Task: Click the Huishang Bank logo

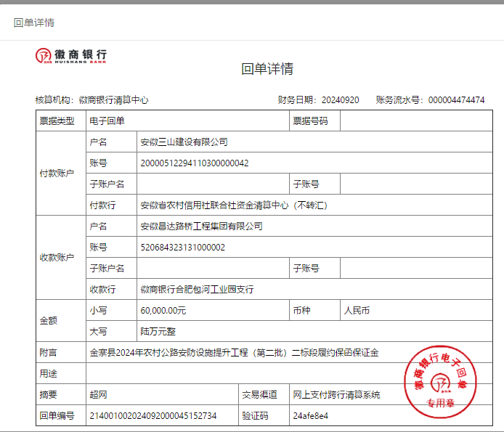Action: (x=71, y=55)
